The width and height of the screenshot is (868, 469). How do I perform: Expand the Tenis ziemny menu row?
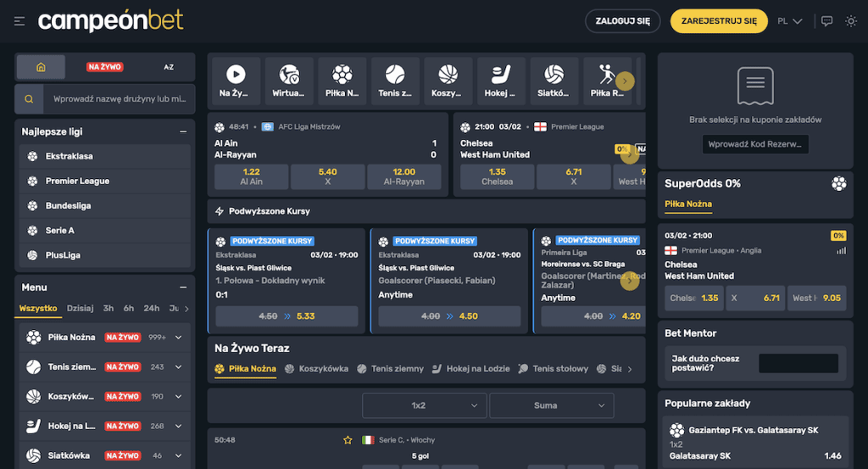pyautogui.click(x=178, y=366)
